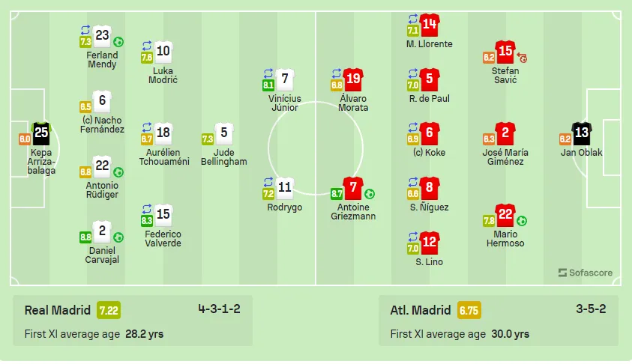Click the substitution icon beside M. Llorente

413,19
